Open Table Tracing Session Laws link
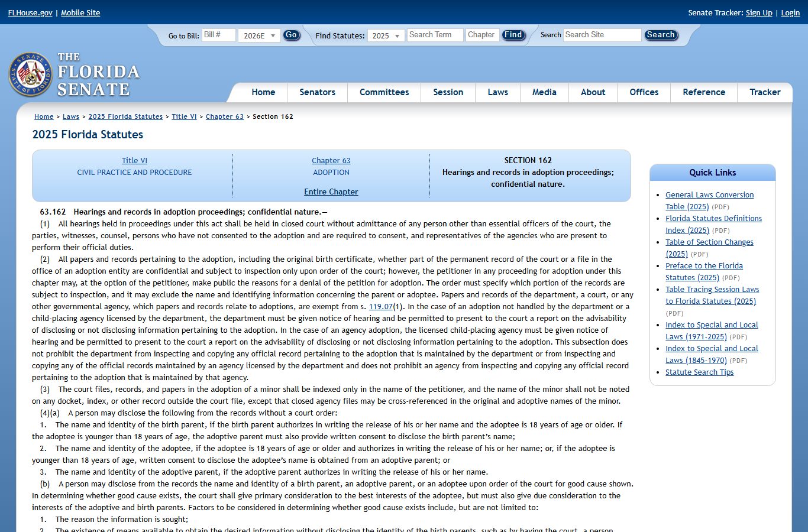Screen dimensions: 808x532 coord(712,295)
